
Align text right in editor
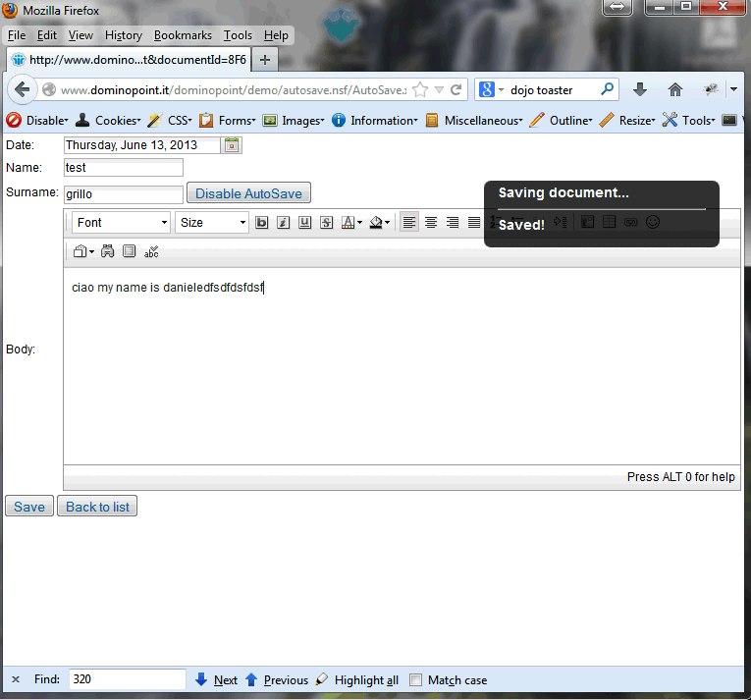[453, 222]
